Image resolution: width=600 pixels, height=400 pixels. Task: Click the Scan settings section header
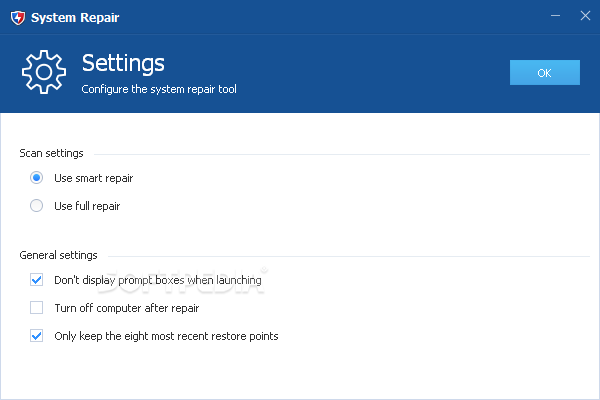click(51, 153)
